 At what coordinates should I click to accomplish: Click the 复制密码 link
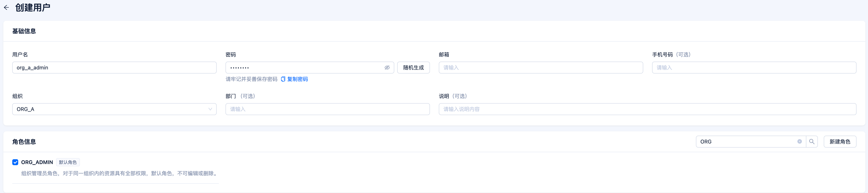pos(297,79)
